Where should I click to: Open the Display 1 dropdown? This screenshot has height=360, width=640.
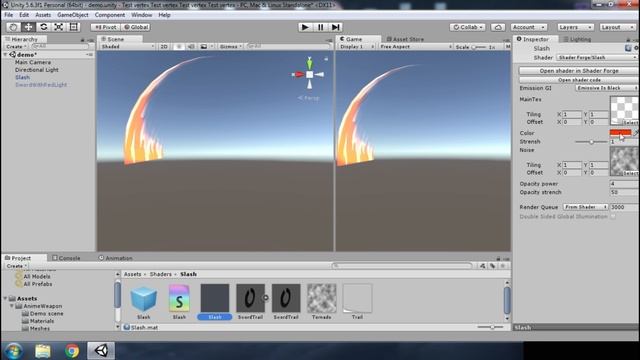[356, 47]
